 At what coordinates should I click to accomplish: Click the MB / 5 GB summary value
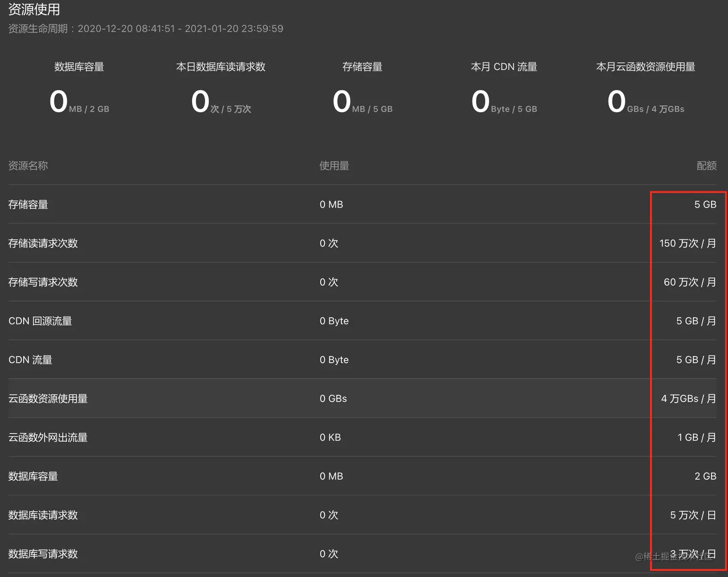(372, 109)
